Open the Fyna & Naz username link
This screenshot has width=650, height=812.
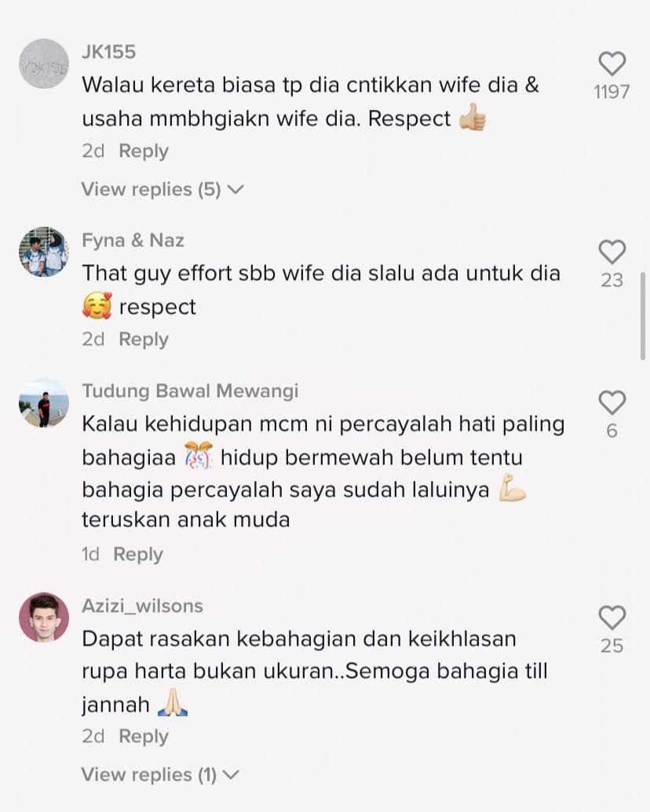pyautogui.click(x=133, y=240)
